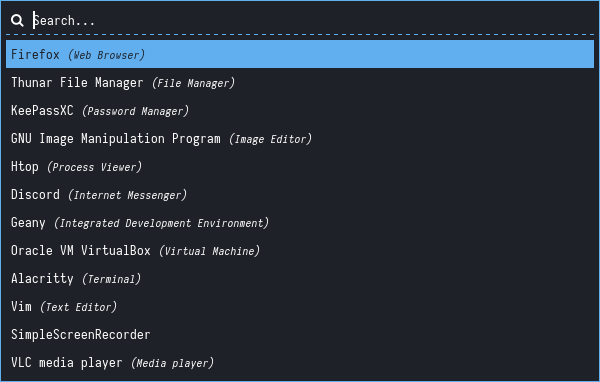The image size is (600, 382).
Task: Launch Firefox from the highlighted entry
Action: pyautogui.click(x=300, y=54)
